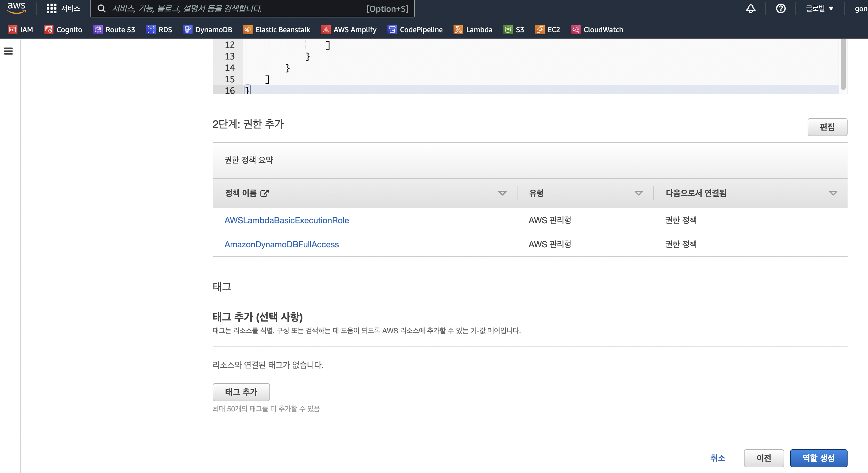This screenshot has width=868, height=473.
Task: Open the AmazonDynamoDBFullAccess policy link
Action: [281, 244]
